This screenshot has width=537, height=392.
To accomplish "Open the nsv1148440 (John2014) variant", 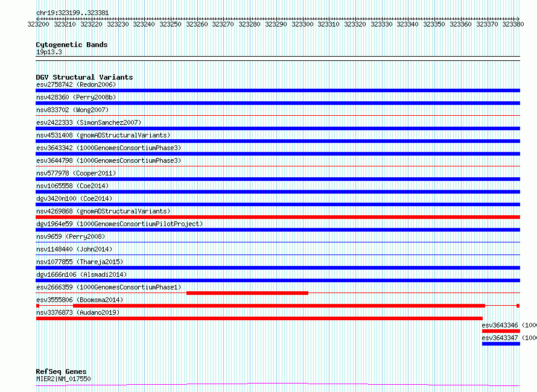I will coord(74,249).
